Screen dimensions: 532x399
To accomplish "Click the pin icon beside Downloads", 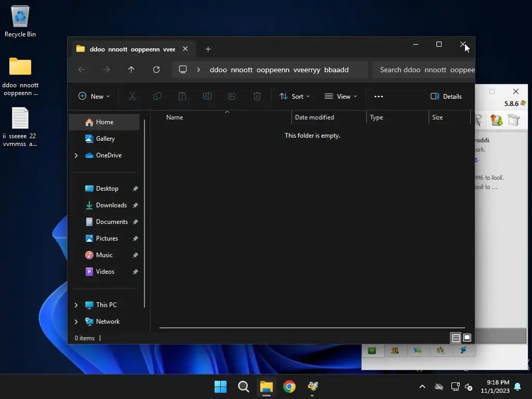I will pyautogui.click(x=136, y=205).
